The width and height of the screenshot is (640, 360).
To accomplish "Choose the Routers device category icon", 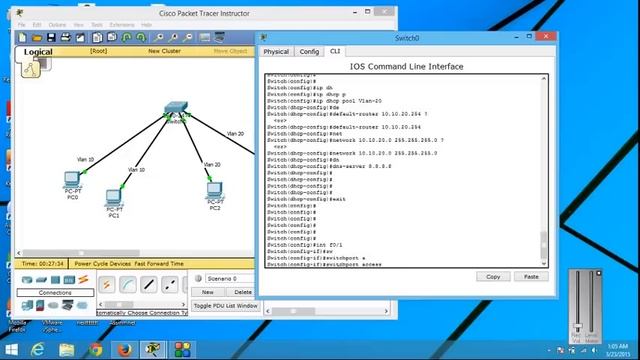I will (27, 280).
